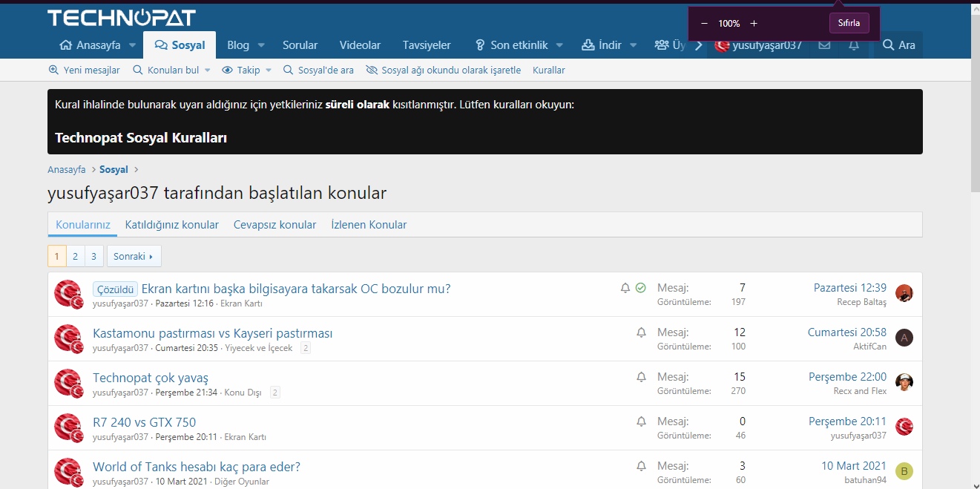This screenshot has width=980, height=489.
Task: Expand the Konuları bul dropdown
Action: pyautogui.click(x=208, y=70)
